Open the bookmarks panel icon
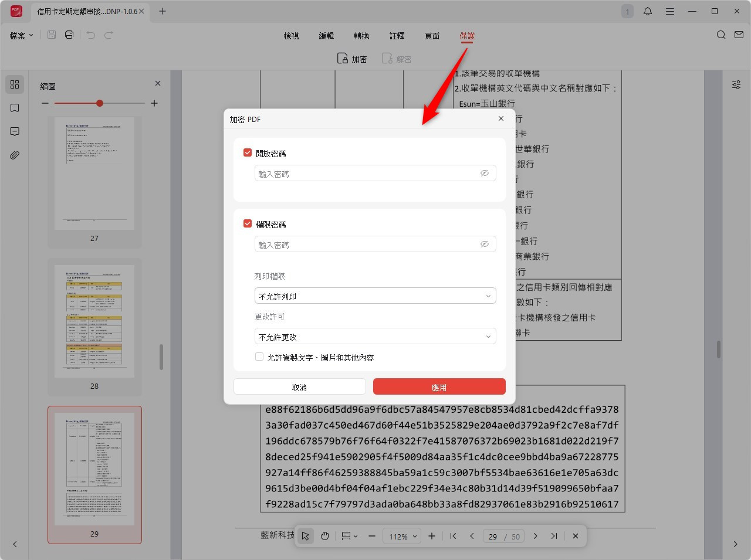 pos(15,108)
